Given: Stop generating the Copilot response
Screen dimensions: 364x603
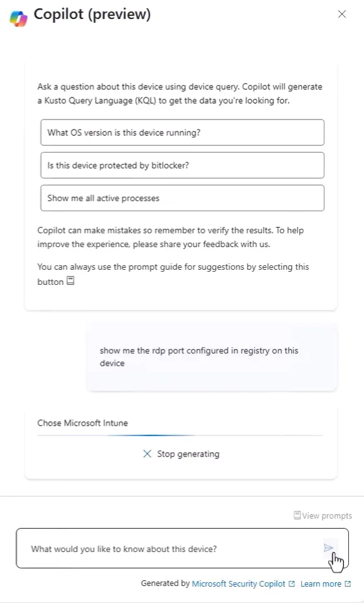Looking at the screenshot, I should coord(181,454).
